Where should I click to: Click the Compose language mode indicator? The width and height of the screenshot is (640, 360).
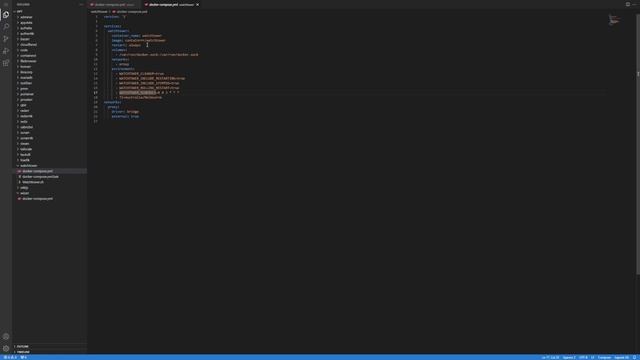coord(604,358)
